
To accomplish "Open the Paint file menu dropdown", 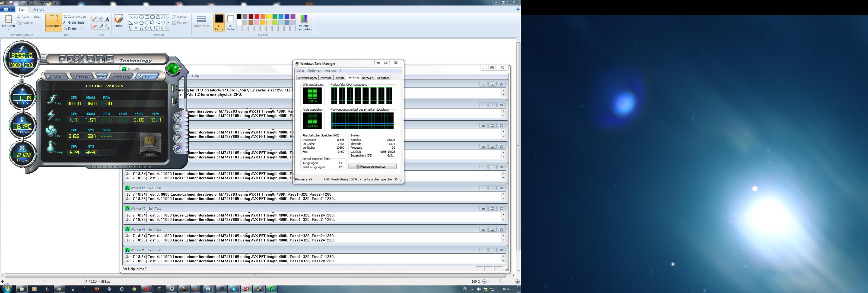I will coord(7,9).
